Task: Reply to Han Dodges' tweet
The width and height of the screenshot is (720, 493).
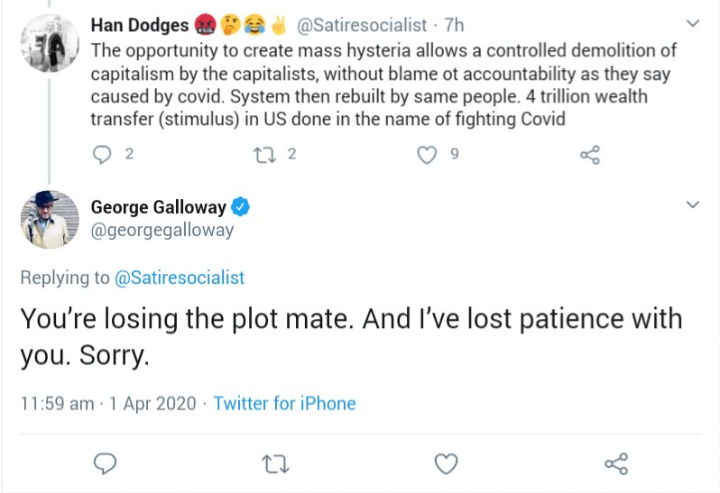Action: (x=105, y=154)
